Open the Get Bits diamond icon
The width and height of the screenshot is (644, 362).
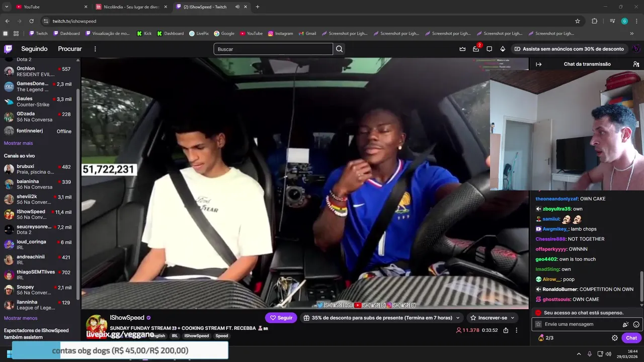503,49
